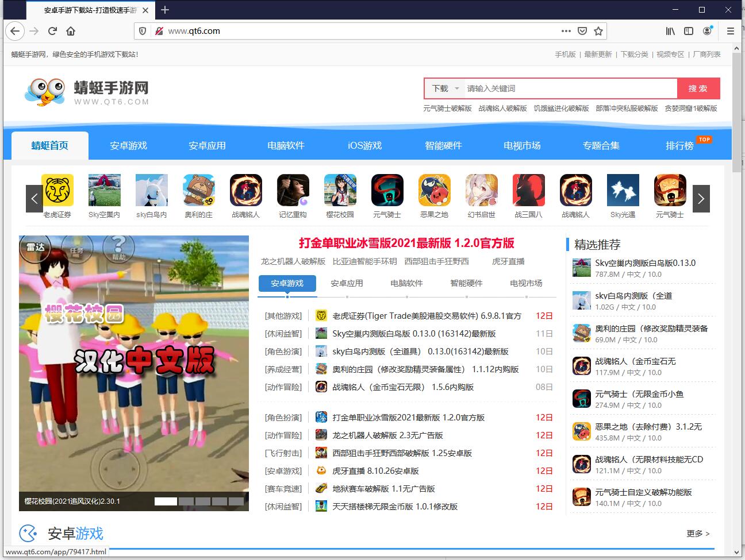
Task: Open the 电脑软件 navigation tab
Action: [x=286, y=146]
